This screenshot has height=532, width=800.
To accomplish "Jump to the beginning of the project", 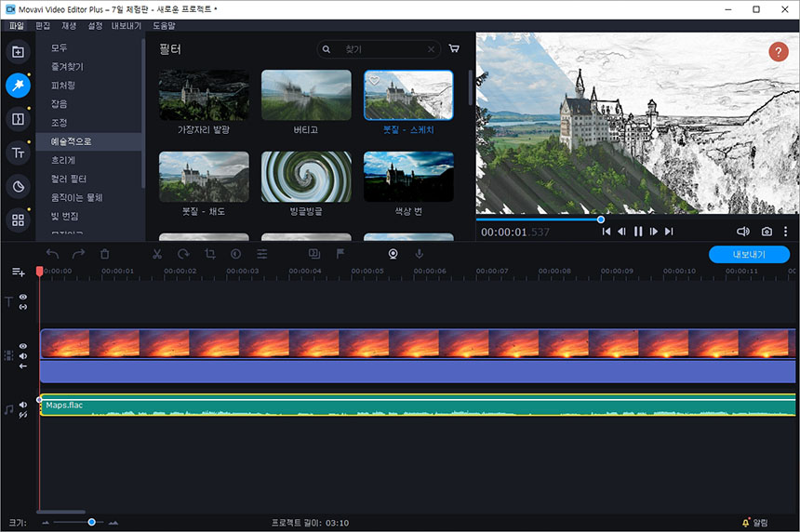I will [x=607, y=232].
